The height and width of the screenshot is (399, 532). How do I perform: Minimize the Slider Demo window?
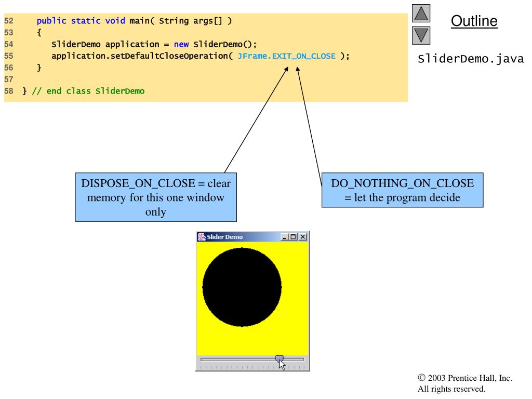point(285,237)
